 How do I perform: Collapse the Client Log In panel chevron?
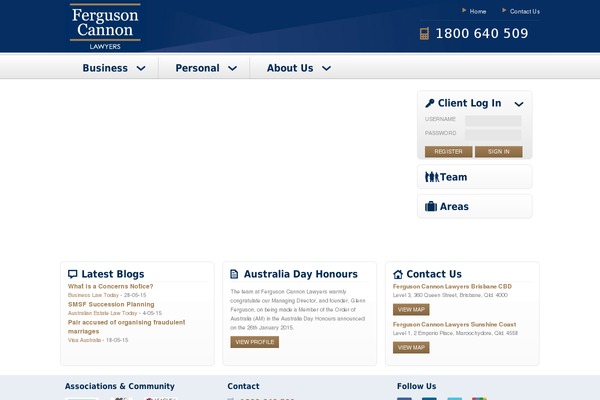coord(519,104)
